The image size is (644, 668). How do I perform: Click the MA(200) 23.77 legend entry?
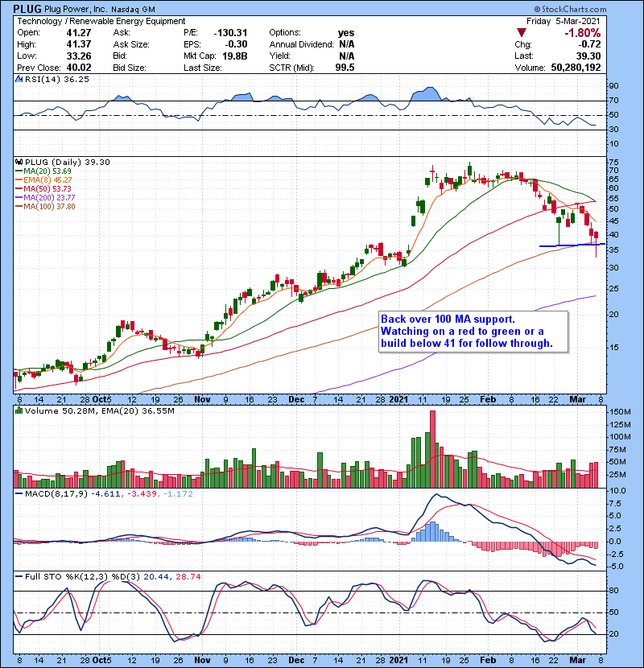45,198
